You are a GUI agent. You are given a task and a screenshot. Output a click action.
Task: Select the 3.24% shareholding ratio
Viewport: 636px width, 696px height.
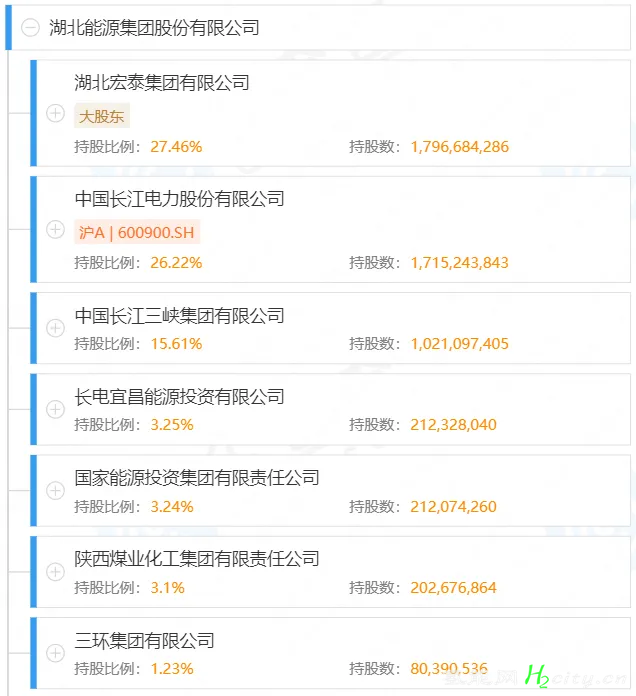click(x=172, y=506)
